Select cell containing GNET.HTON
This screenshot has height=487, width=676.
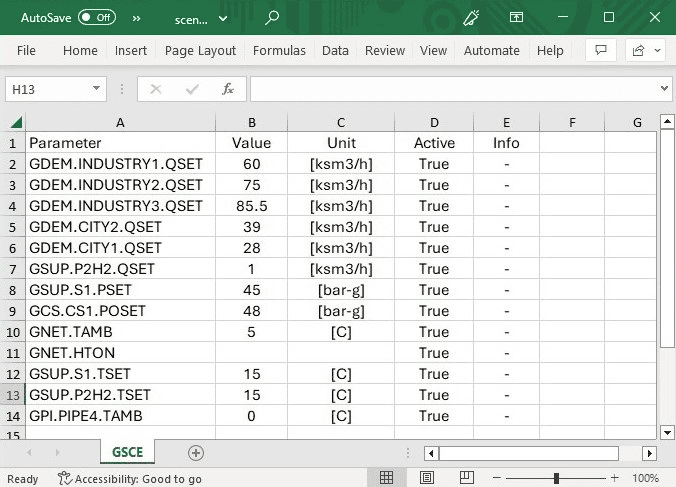(x=120, y=353)
